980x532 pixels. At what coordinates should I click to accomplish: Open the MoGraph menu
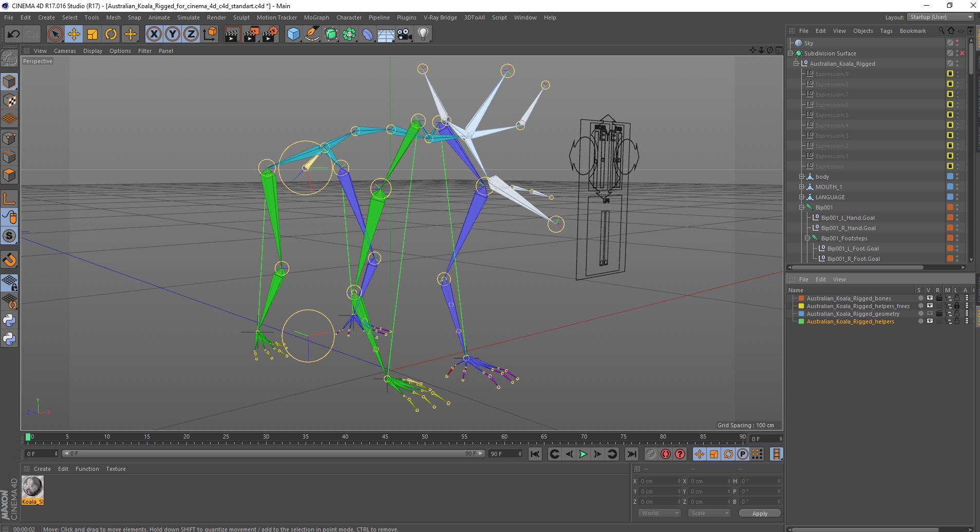point(316,17)
